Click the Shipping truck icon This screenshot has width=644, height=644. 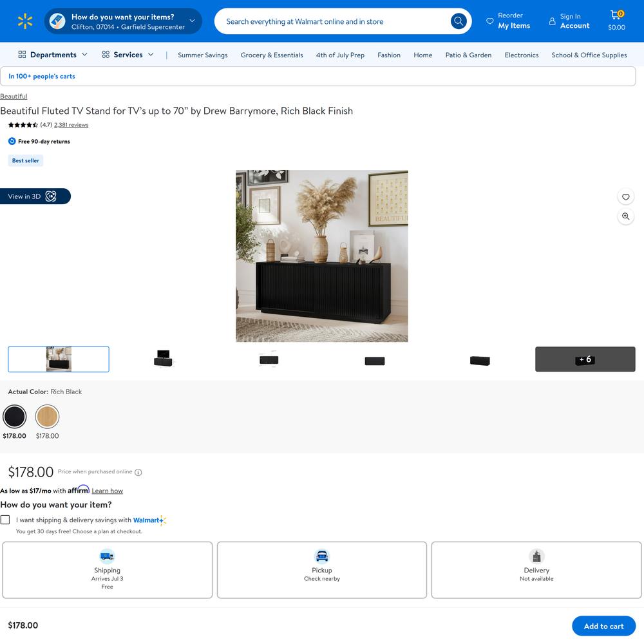107,556
